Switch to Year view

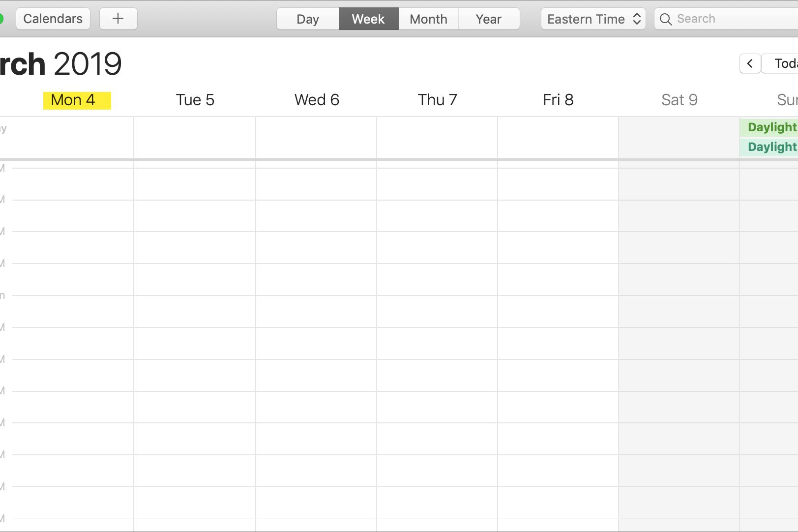pos(488,19)
